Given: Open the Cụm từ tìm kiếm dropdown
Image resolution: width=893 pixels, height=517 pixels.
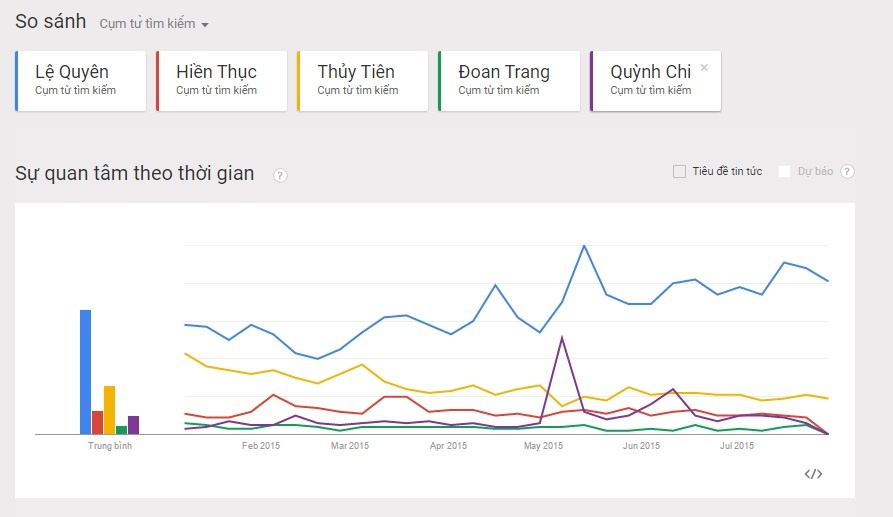Looking at the screenshot, I should pos(155,24).
